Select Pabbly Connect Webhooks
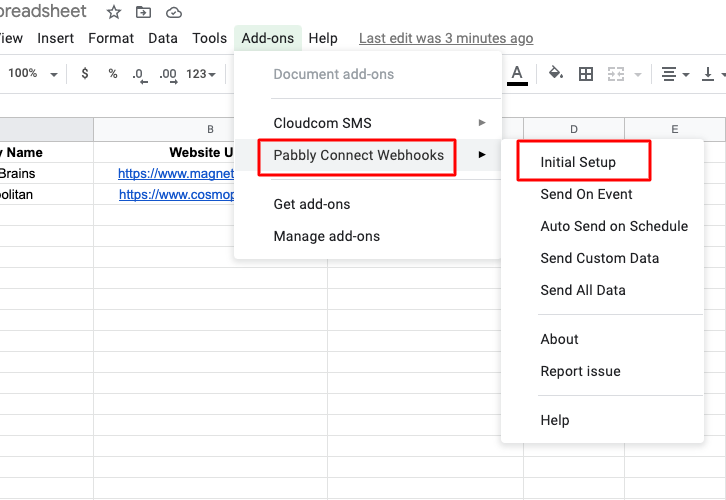726x500 pixels. (368, 155)
